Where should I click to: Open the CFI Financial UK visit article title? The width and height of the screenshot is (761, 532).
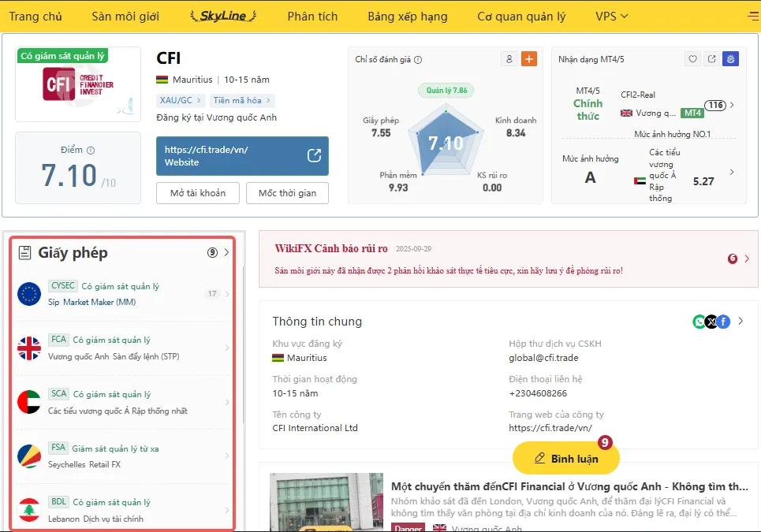point(569,486)
